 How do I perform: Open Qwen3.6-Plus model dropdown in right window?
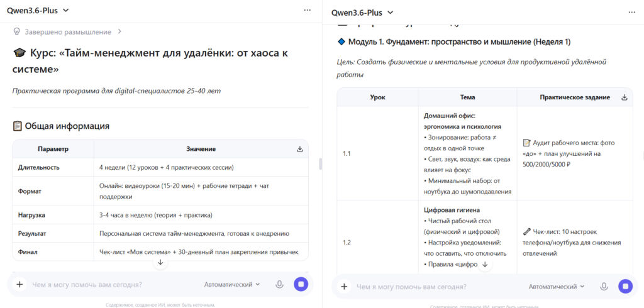point(362,13)
